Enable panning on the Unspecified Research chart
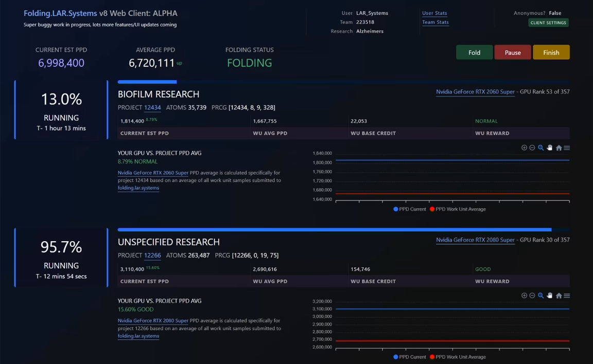The height and width of the screenshot is (364, 593). (549, 296)
